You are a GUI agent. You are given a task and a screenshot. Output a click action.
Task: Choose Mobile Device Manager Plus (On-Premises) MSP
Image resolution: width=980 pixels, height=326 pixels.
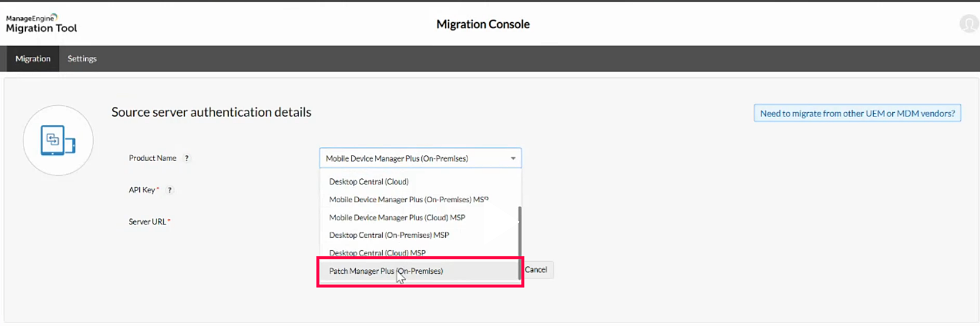(419, 199)
